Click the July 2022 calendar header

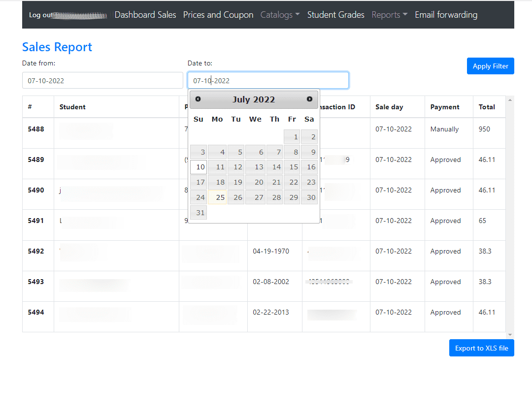(x=253, y=99)
